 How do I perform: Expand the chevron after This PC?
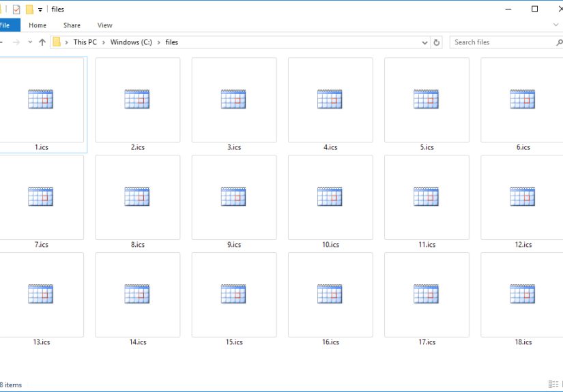[104, 42]
